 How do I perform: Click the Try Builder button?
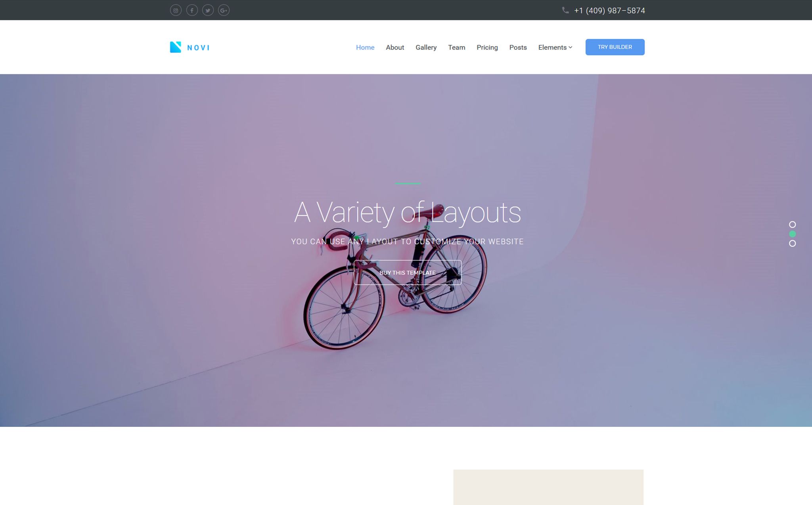(x=615, y=47)
